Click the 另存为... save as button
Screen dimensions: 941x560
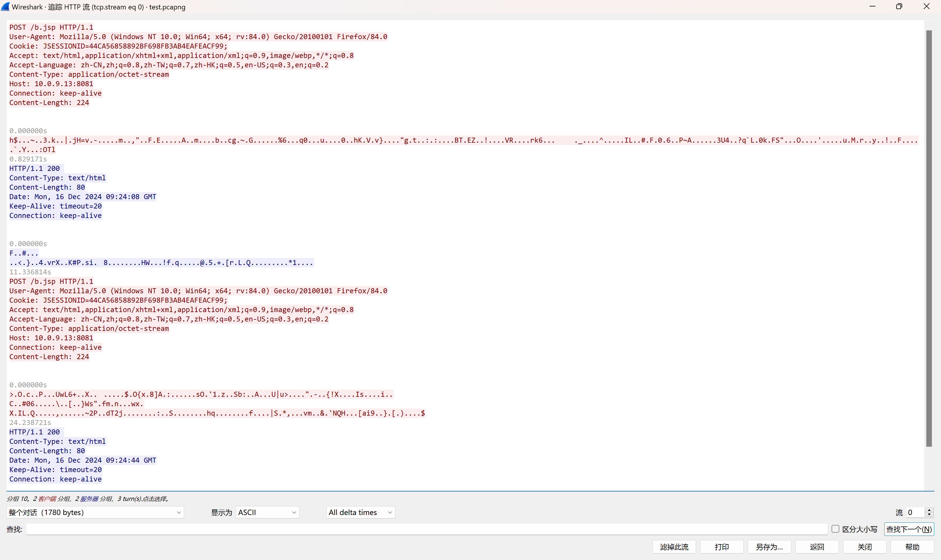(x=769, y=547)
